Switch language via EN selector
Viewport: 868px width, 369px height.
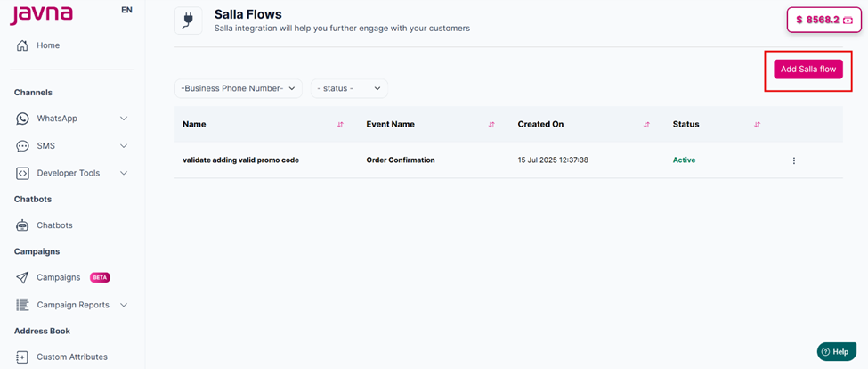[x=126, y=10]
